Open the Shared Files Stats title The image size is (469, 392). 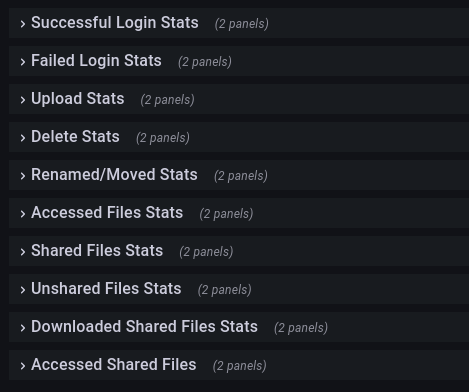[97, 251]
